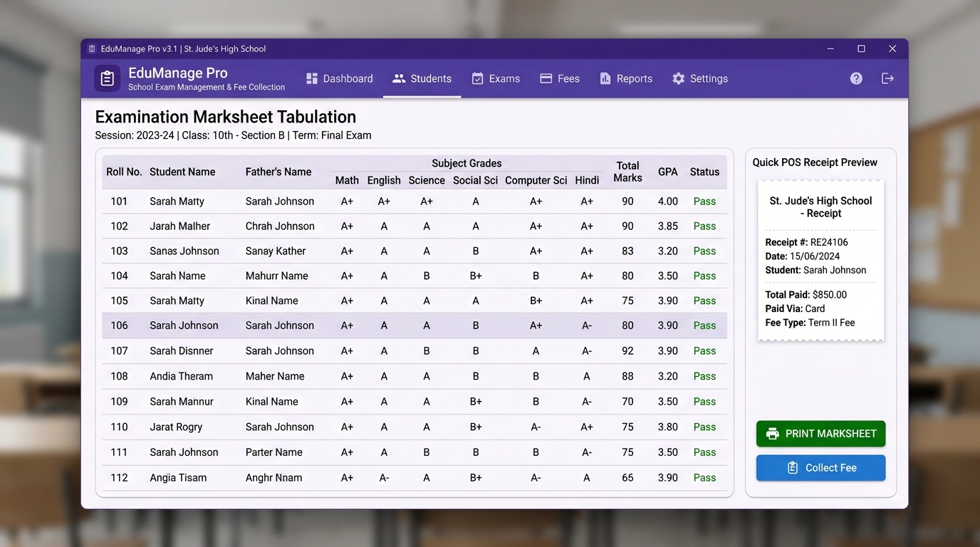The height and width of the screenshot is (547, 980).
Task: Select roll number 101 cell
Action: (119, 202)
